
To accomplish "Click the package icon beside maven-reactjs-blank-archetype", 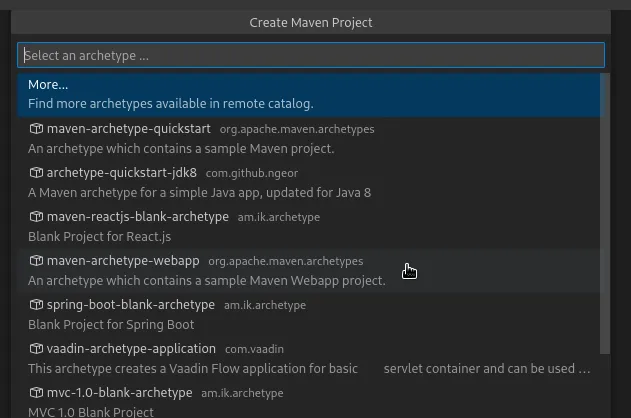I will (36, 217).
